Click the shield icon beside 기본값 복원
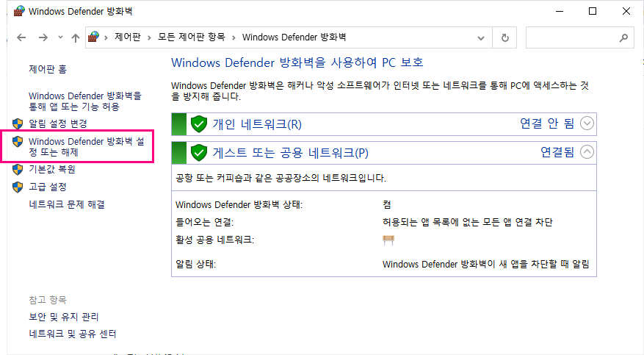The height and width of the screenshot is (355, 644). pos(18,169)
